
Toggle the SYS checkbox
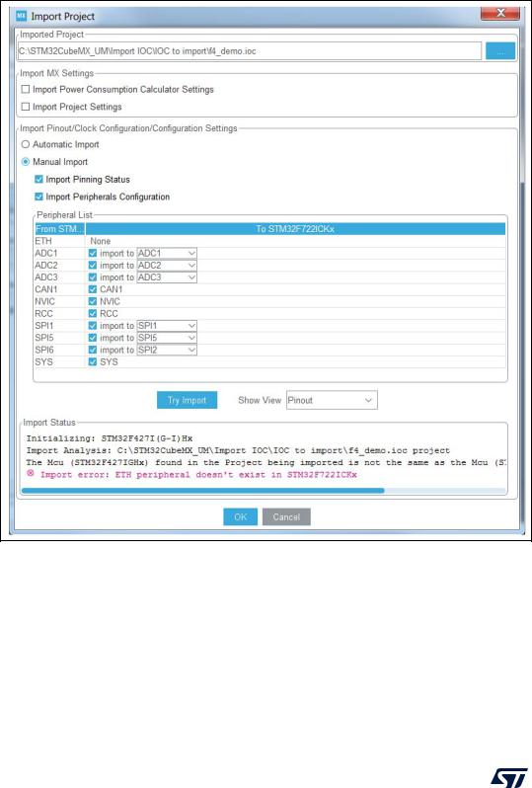tap(93, 361)
